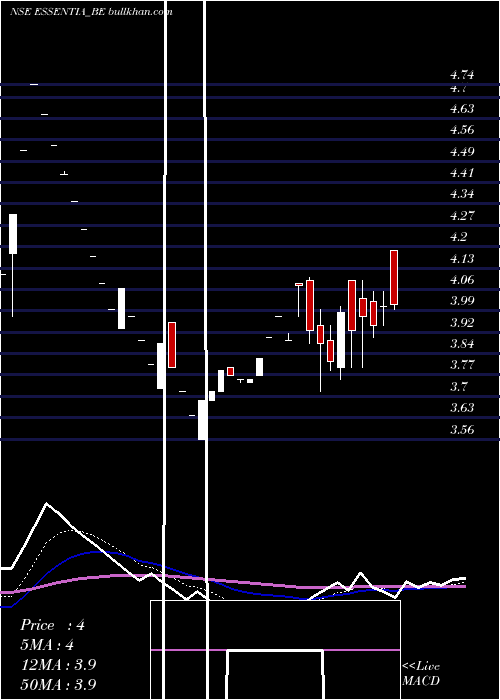The image size is (500, 700).
Task: Click the 4.74 price axis label
Action: click(462, 75)
